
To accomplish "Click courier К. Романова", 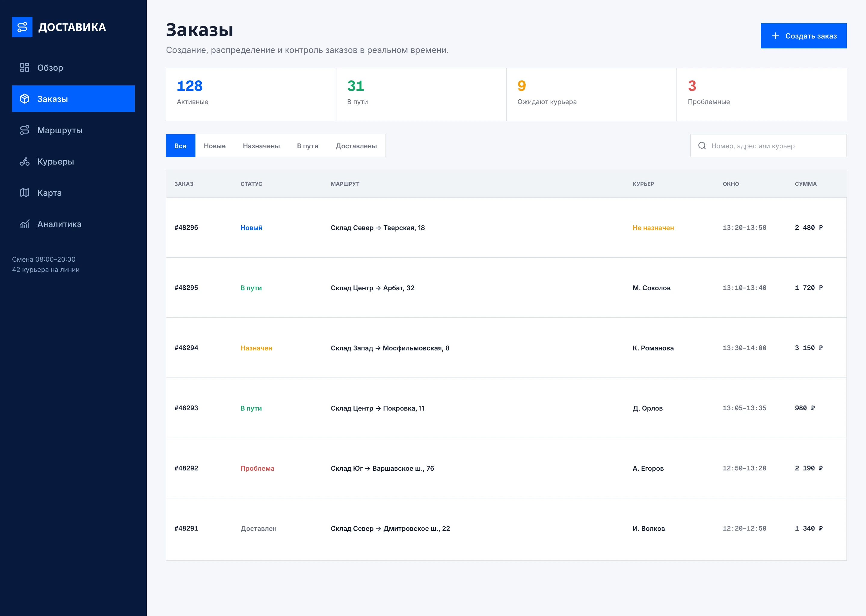I will tap(653, 348).
